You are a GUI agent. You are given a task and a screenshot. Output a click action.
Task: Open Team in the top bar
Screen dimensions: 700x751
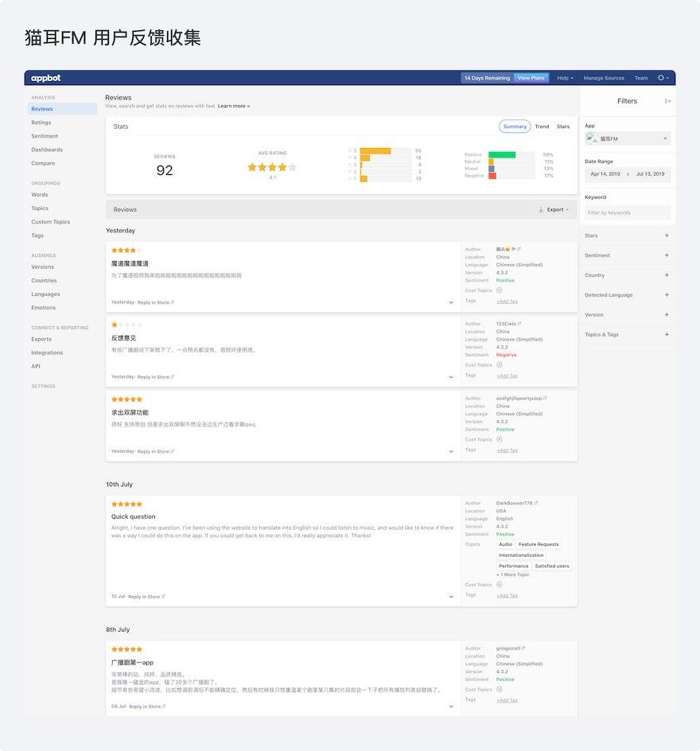click(641, 78)
